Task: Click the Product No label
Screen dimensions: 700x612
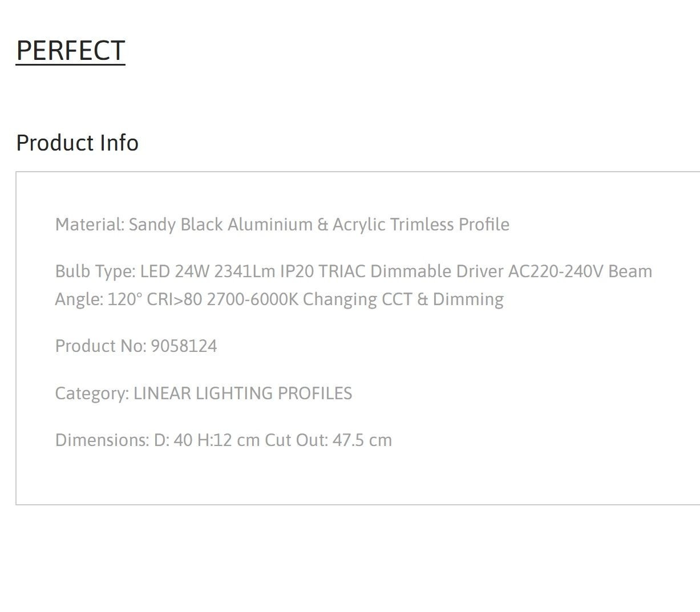Action: pos(101,346)
